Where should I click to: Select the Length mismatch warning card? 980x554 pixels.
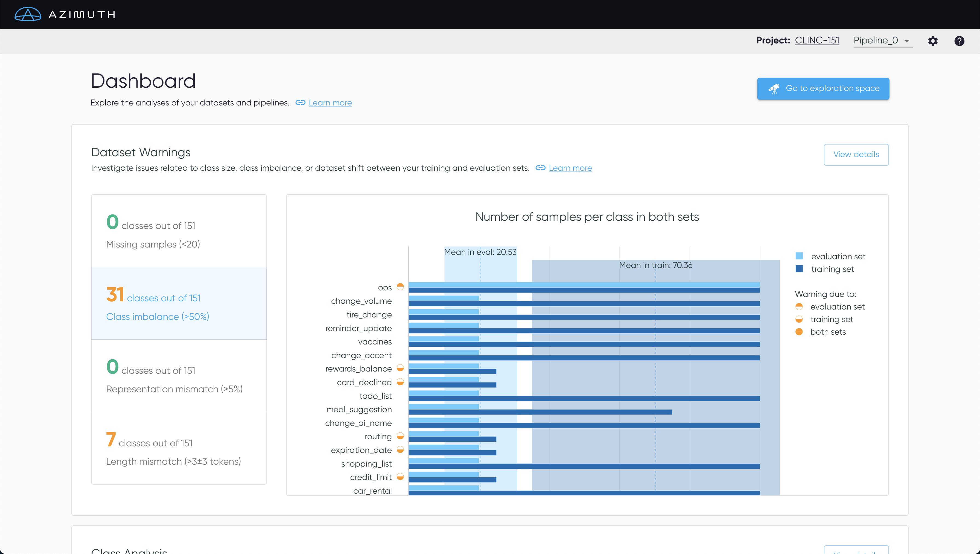179,448
